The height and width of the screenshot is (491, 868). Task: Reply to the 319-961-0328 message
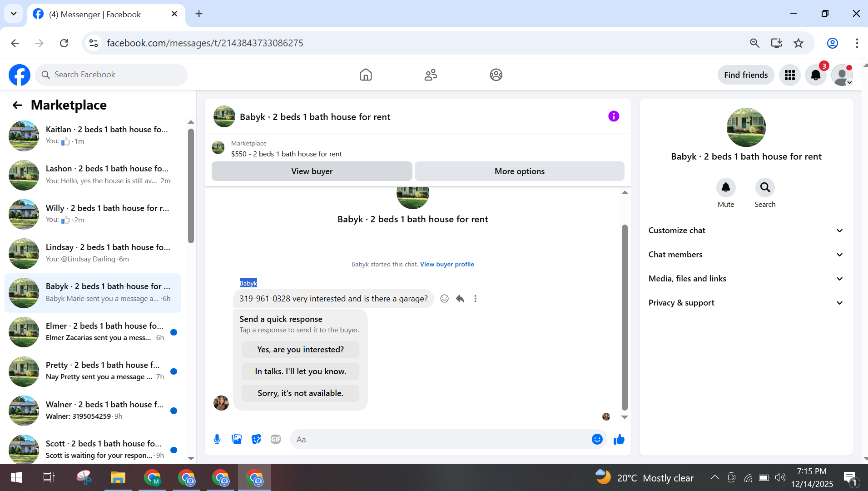460,299
